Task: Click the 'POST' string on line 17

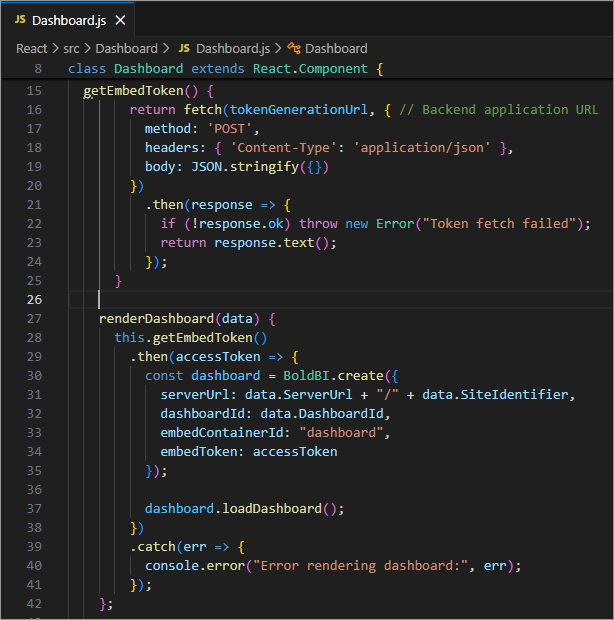Action: coord(229,129)
